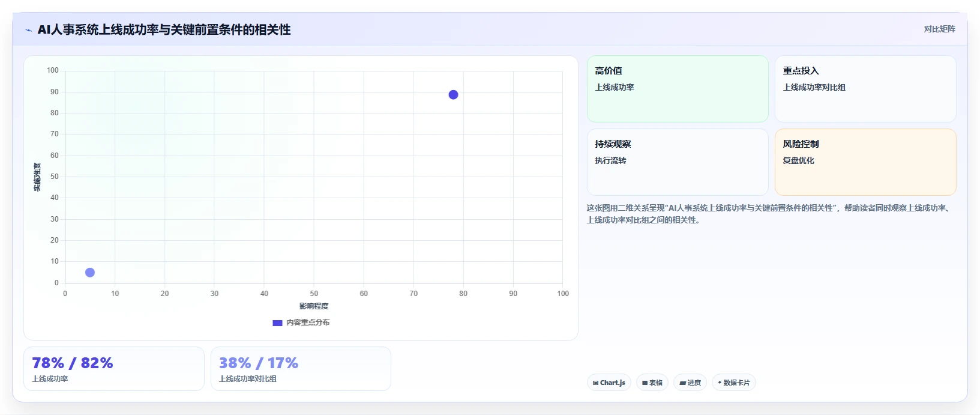980x415 pixels.
Task: Click 上线成功率 label under 78% / 82%
Action: pyautogui.click(x=50, y=379)
